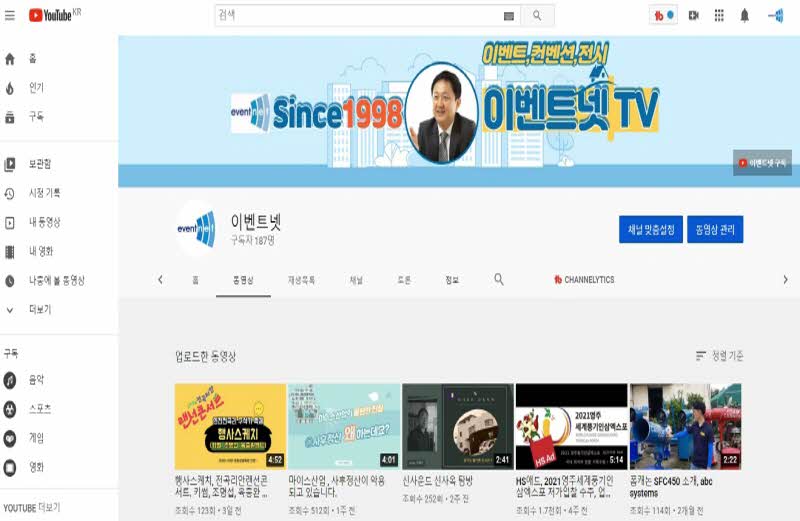Open the 정렬 기준 sort dropdown
The width and height of the screenshot is (800, 521).
coord(720,356)
